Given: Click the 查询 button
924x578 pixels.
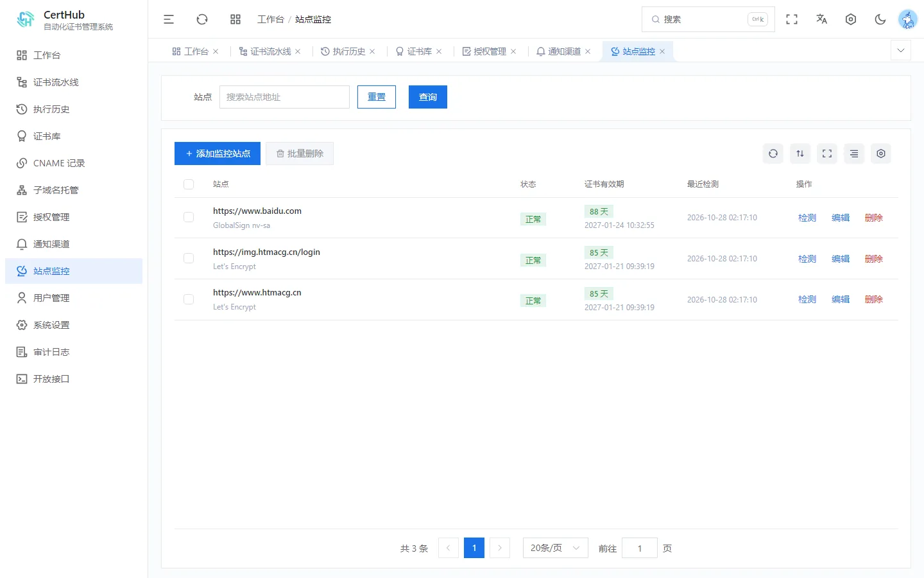Looking at the screenshot, I should [428, 97].
